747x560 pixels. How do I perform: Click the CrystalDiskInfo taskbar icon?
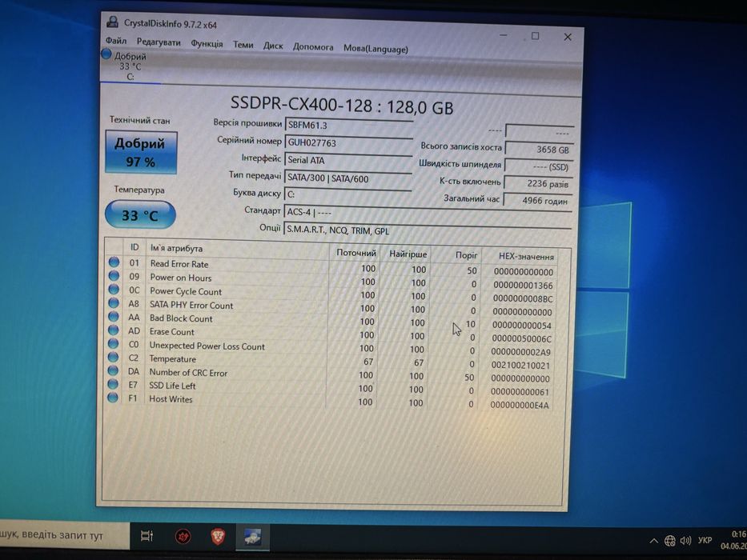pyautogui.click(x=252, y=537)
